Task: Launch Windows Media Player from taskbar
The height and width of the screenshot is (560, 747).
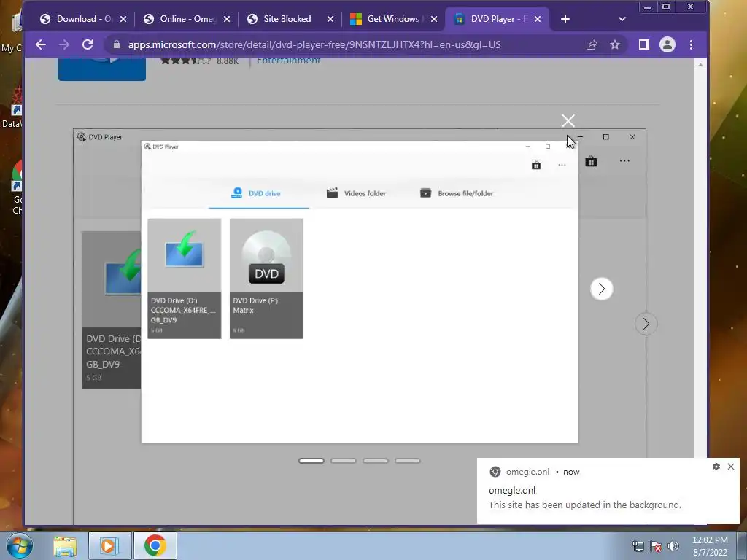Action: pyautogui.click(x=109, y=546)
